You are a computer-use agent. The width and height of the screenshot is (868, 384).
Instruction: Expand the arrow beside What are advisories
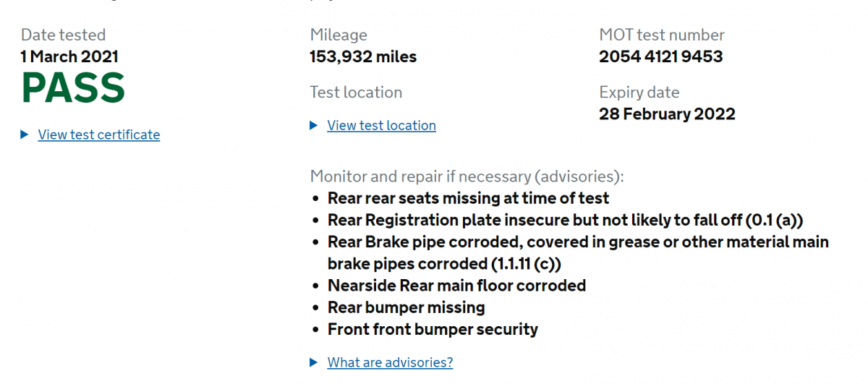coord(314,362)
